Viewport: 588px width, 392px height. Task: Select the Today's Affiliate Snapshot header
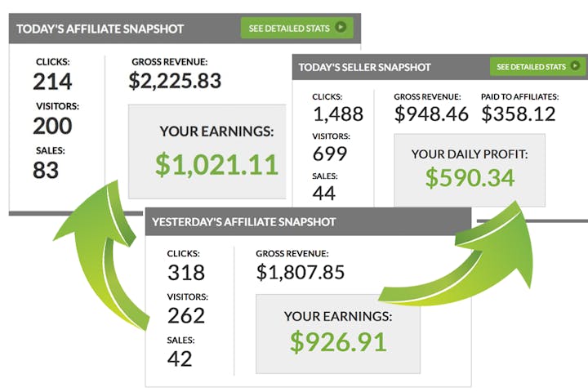click(100, 29)
